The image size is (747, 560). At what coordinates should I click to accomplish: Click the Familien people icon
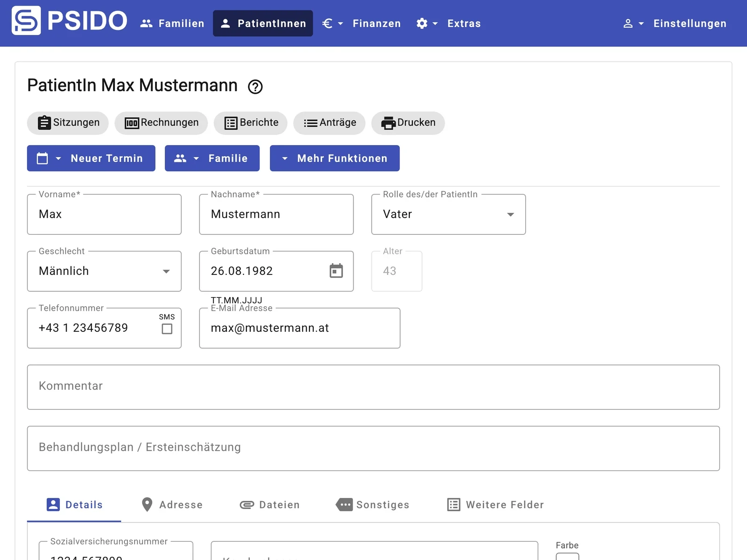[147, 23]
